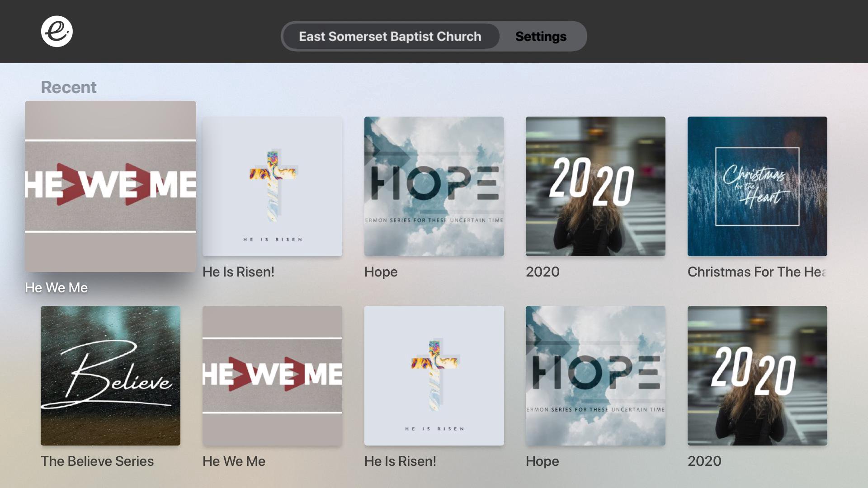Click the top row Hope title text
Viewport: 868px width, 488px height.
(381, 272)
